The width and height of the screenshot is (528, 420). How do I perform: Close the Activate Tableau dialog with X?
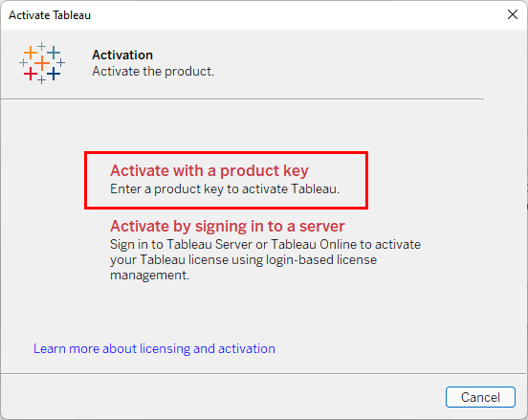[513, 14]
